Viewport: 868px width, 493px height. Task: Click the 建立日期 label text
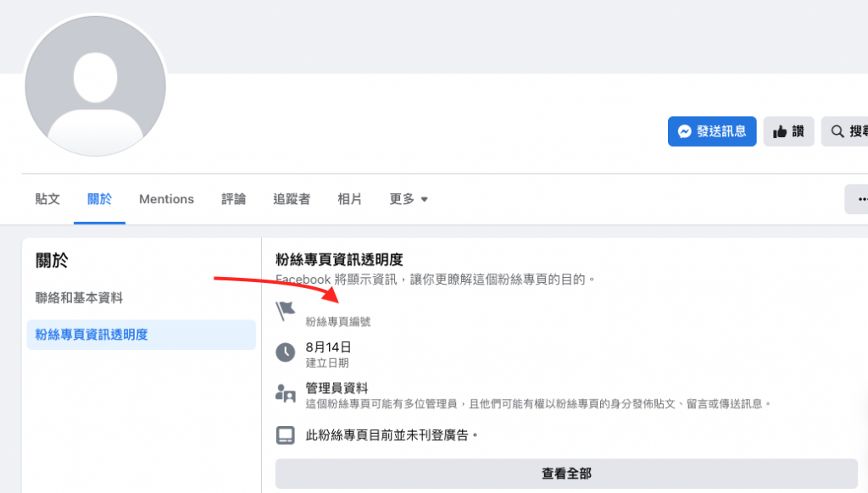(x=327, y=363)
